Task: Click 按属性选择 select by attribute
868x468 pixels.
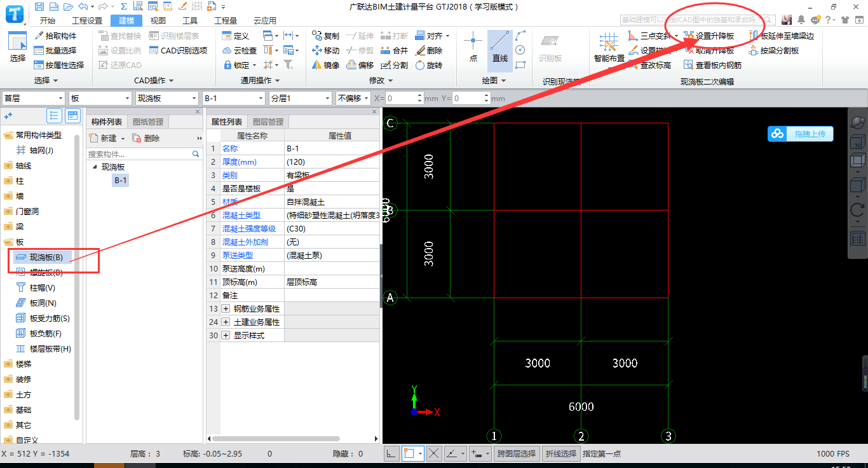Action: point(59,65)
